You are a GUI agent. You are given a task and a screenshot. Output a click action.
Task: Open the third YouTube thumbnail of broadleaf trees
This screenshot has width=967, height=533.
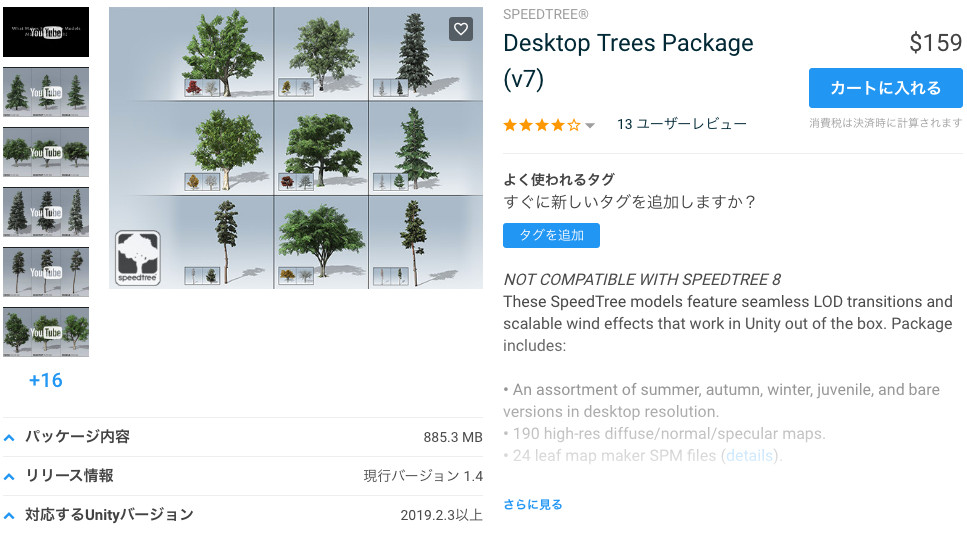(x=46, y=152)
